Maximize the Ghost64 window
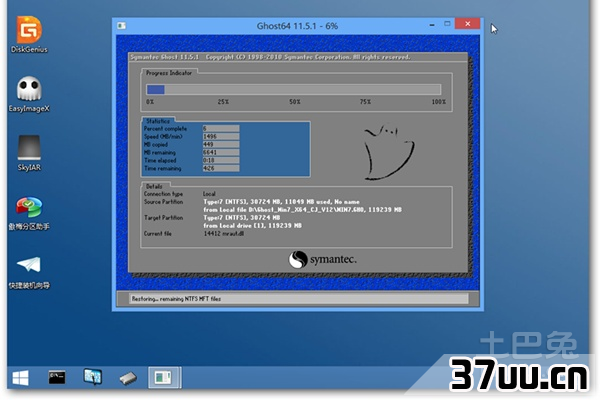The image size is (600, 400). (x=447, y=24)
